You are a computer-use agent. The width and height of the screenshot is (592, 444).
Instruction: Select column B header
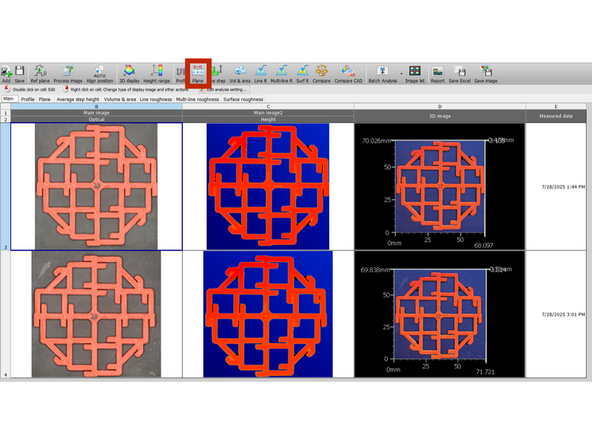pos(96,106)
